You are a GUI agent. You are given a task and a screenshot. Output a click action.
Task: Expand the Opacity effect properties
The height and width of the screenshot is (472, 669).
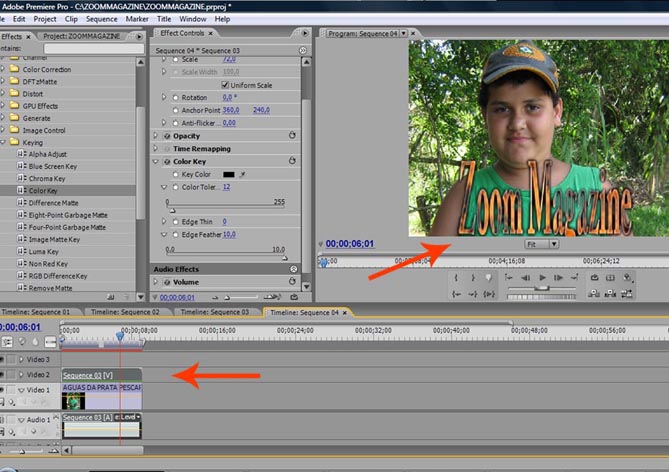155,135
